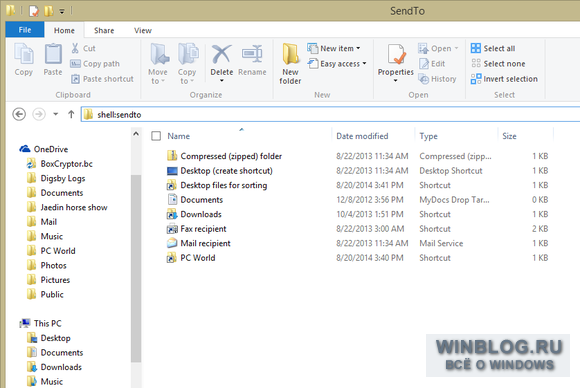Image resolution: width=580 pixels, height=388 pixels.
Task: Select the Mail recipient item
Action: 205,243
